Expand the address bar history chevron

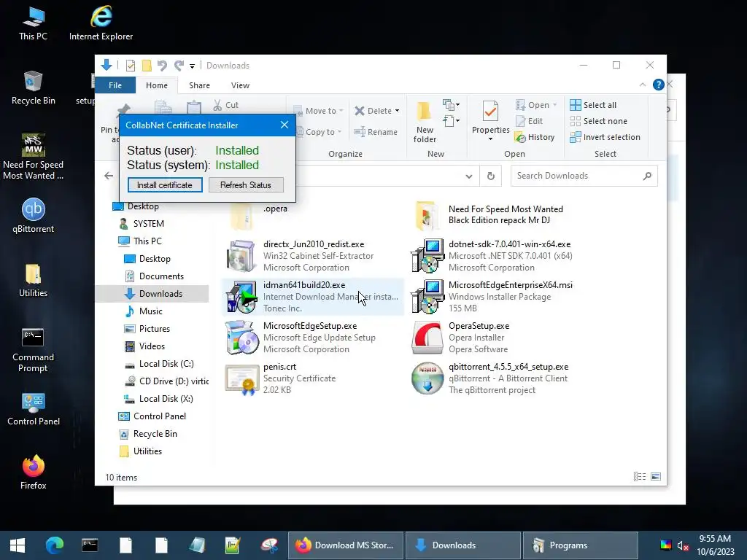(x=469, y=176)
